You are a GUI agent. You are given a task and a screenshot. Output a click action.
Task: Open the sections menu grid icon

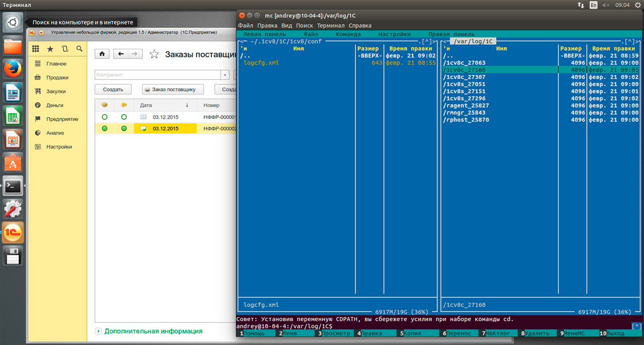coord(36,49)
